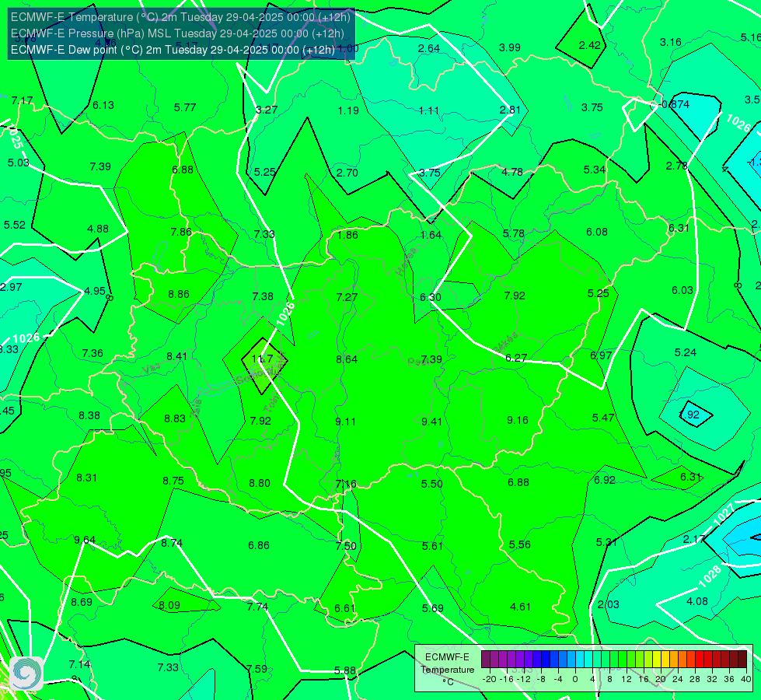This screenshot has width=761, height=700.
Task: Click the 1.64 dew point value
Action: click(431, 235)
